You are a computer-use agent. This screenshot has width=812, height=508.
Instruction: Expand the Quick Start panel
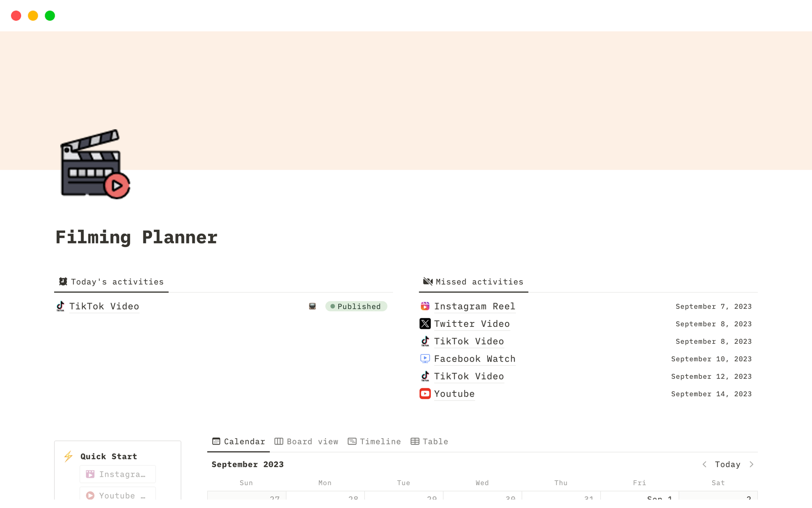coord(109,456)
